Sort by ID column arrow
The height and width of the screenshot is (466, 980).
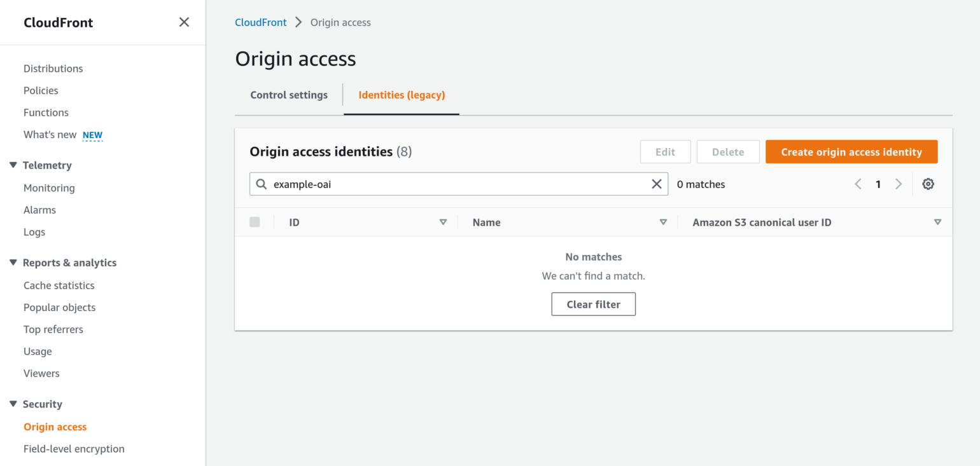point(443,223)
